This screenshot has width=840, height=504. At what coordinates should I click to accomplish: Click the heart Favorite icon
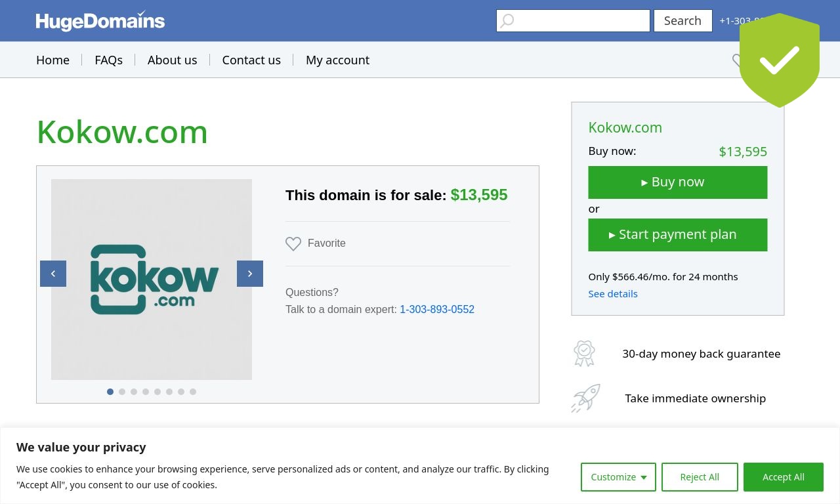(x=293, y=243)
